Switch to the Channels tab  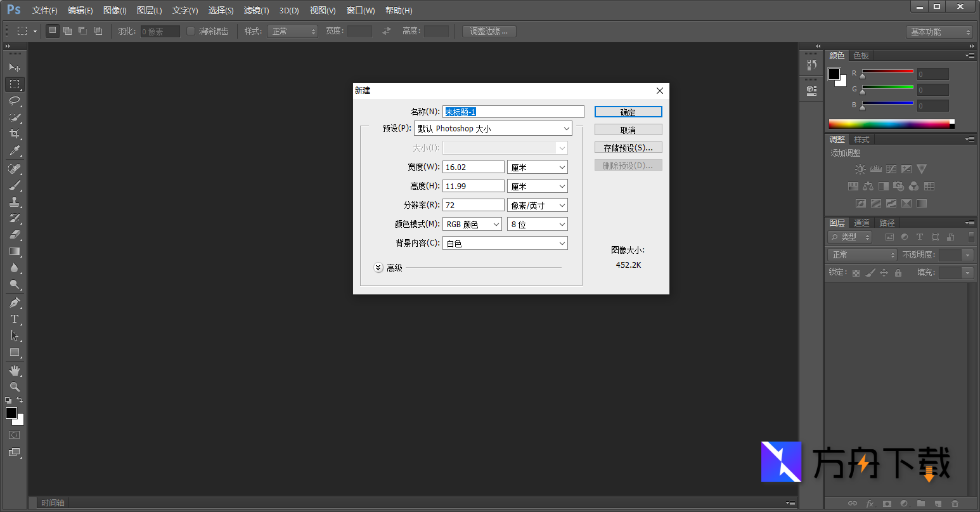click(861, 223)
